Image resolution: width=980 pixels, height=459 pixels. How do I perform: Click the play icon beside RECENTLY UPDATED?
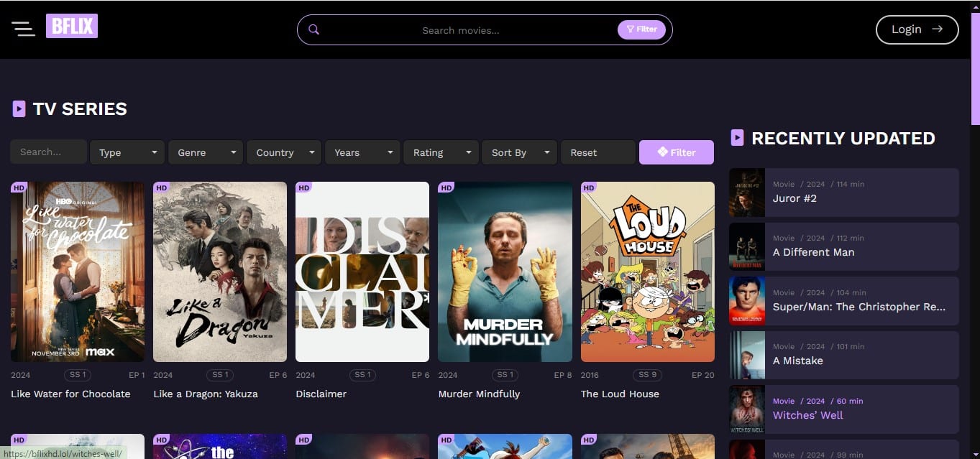(x=737, y=138)
